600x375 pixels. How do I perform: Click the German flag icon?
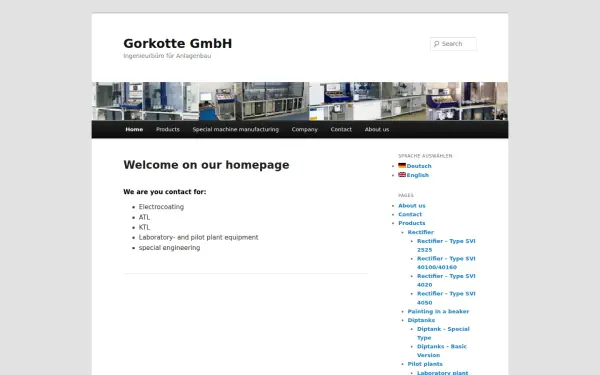click(x=402, y=166)
